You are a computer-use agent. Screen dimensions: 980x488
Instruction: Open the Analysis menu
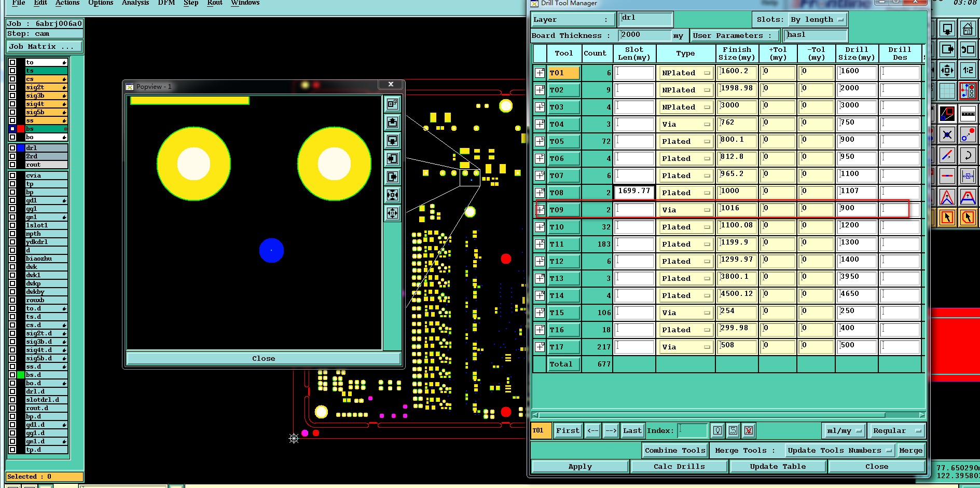click(x=135, y=3)
